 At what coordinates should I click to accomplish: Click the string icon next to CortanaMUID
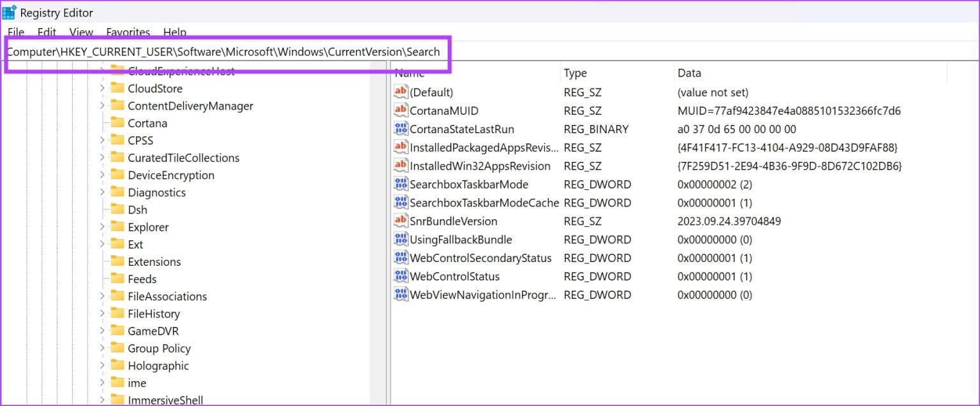[x=401, y=111]
